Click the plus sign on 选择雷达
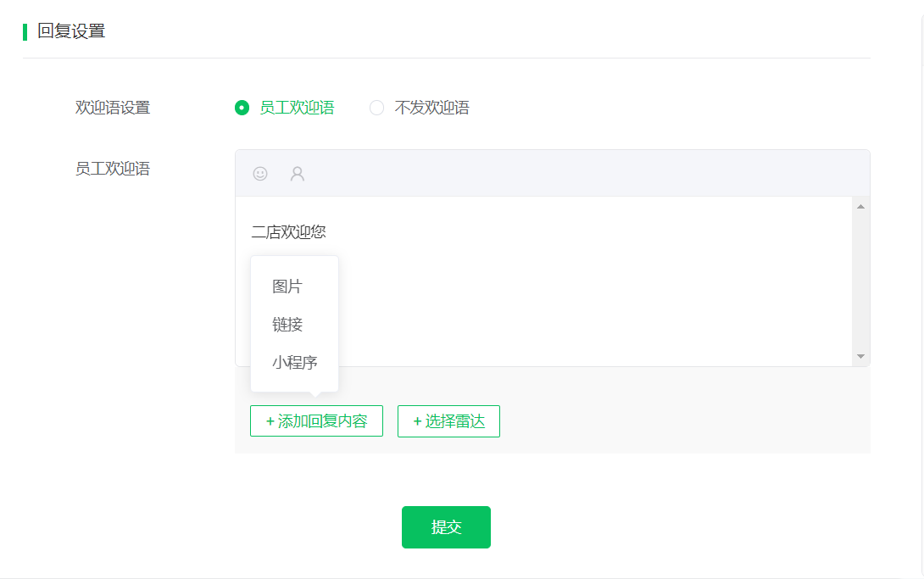This screenshot has width=924, height=579. (417, 421)
